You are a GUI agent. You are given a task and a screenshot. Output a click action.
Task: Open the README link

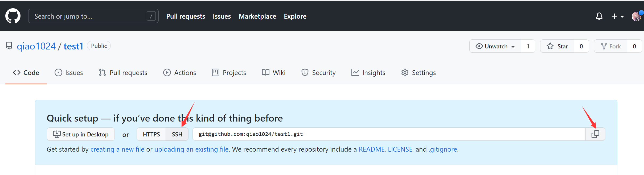(372, 149)
